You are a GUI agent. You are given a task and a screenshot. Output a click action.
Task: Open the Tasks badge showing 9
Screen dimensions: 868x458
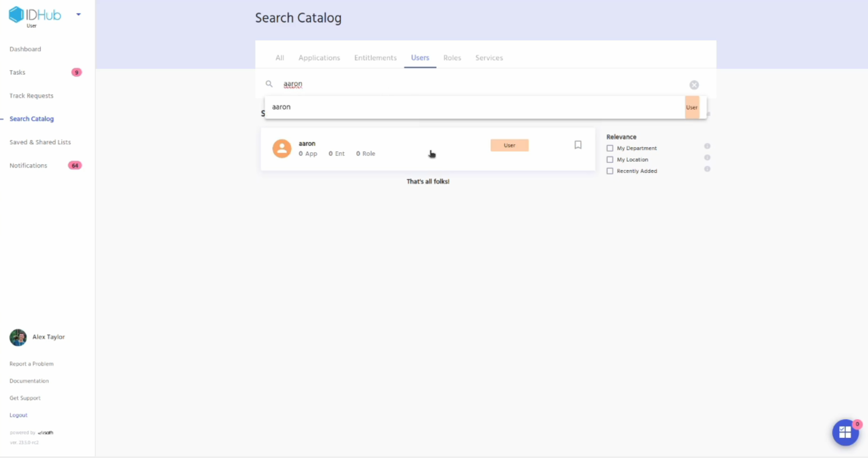click(77, 72)
